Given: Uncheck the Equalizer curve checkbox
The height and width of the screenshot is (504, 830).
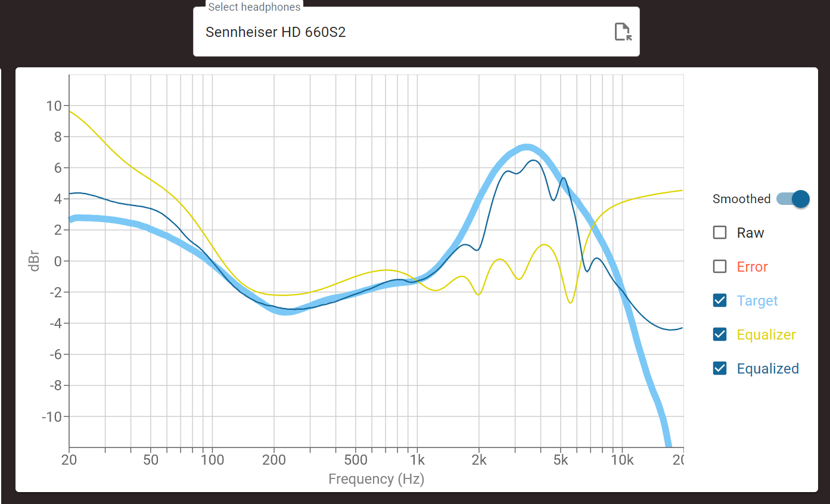Looking at the screenshot, I should coord(720,335).
